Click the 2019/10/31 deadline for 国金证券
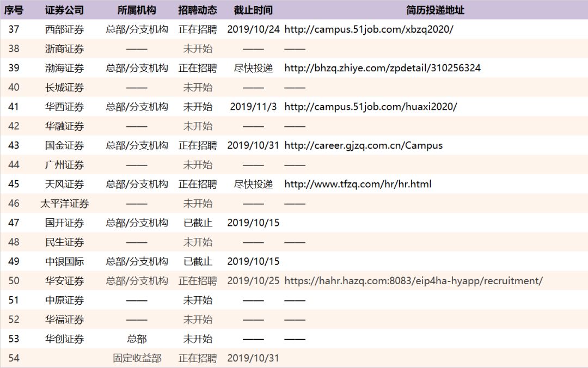588x368 pixels. pos(253,145)
